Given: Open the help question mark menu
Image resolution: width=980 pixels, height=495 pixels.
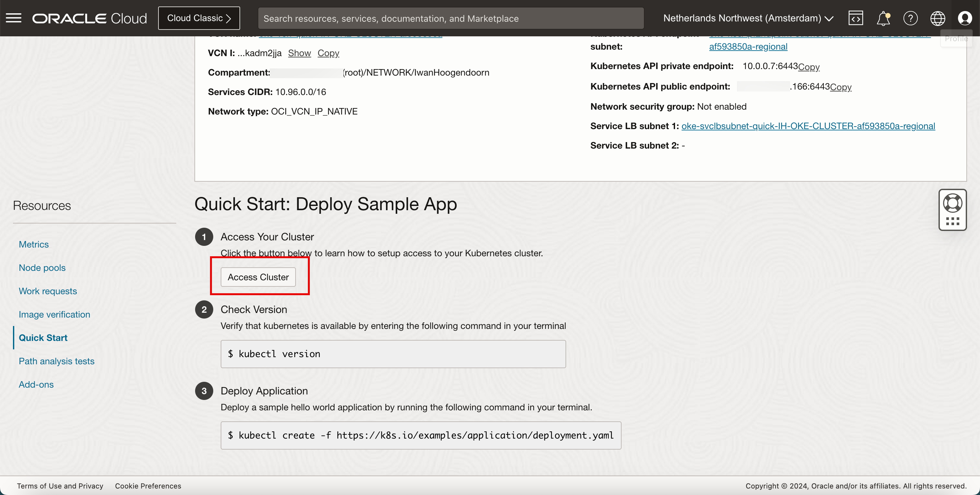Looking at the screenshot, I should coord(910,18).
